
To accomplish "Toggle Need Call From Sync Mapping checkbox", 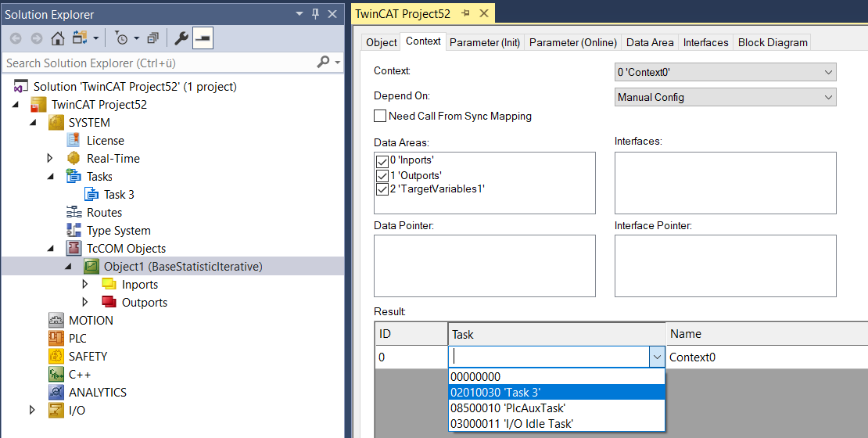I will click(x=380, y=117).
